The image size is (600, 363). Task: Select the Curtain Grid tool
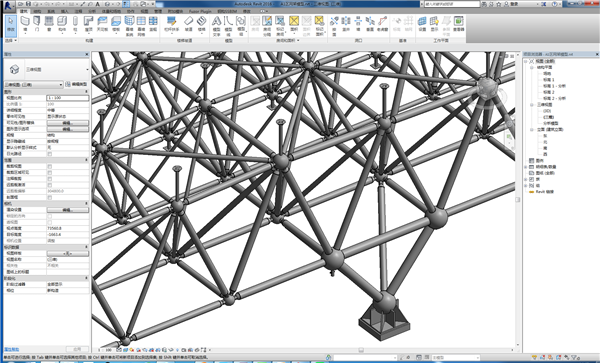point(141,26)
